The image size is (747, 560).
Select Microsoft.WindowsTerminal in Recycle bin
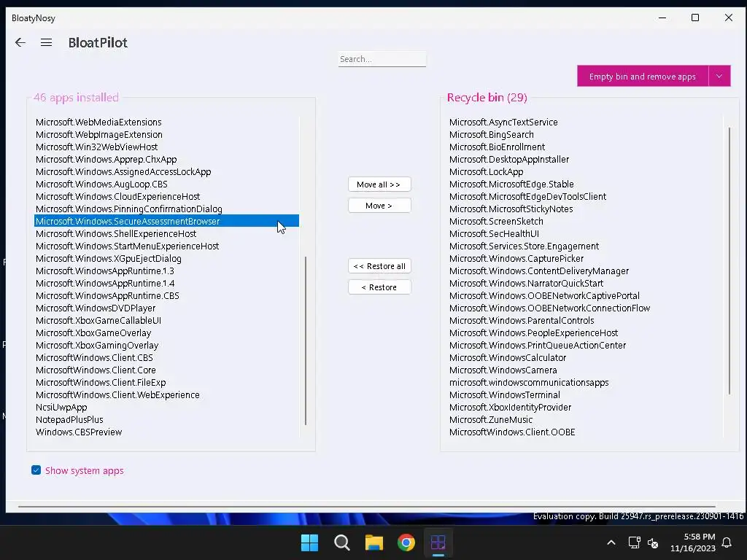[585, 394]
